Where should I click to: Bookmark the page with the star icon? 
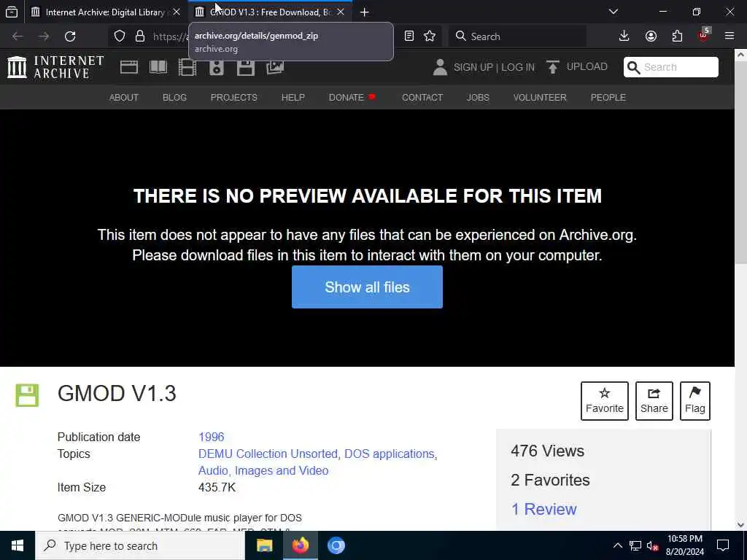click(x=430, y=36)
